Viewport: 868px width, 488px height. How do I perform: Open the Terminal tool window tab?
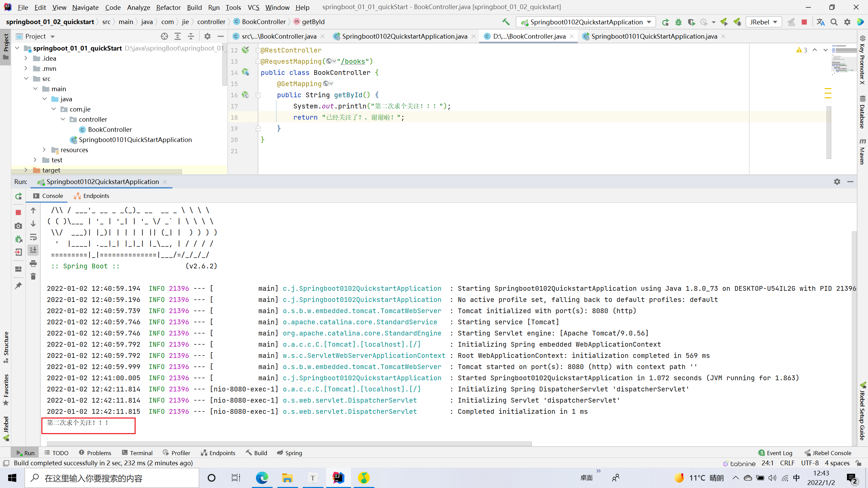coord(137,453)
